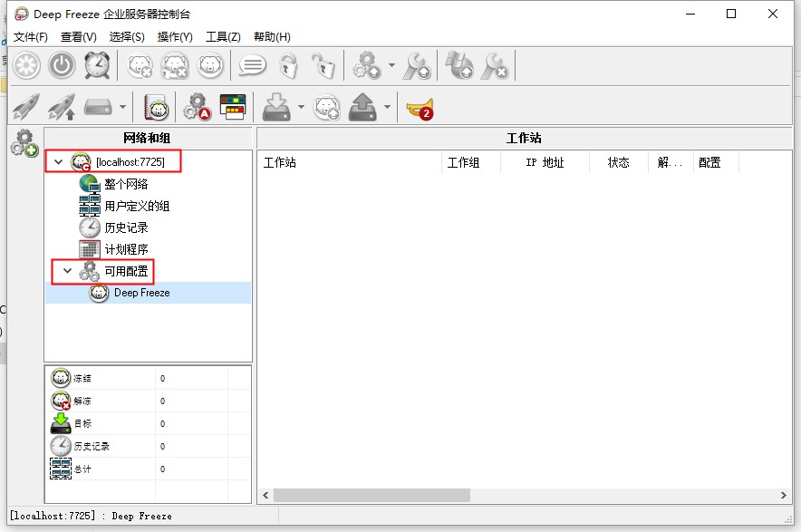Viewport: 801px width, 532px height.
Task: Select 整个网络 in the network tree
Action: 126,184
